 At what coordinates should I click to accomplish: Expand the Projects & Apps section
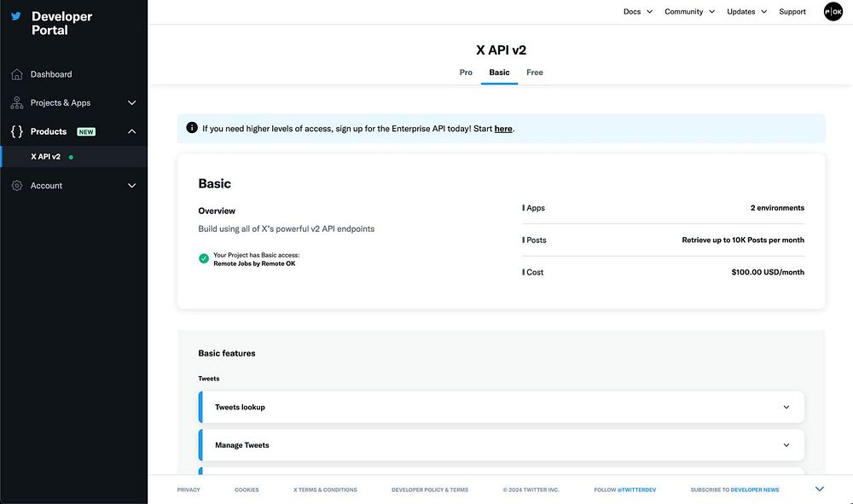pyautogui.click(x=131, y=102)
